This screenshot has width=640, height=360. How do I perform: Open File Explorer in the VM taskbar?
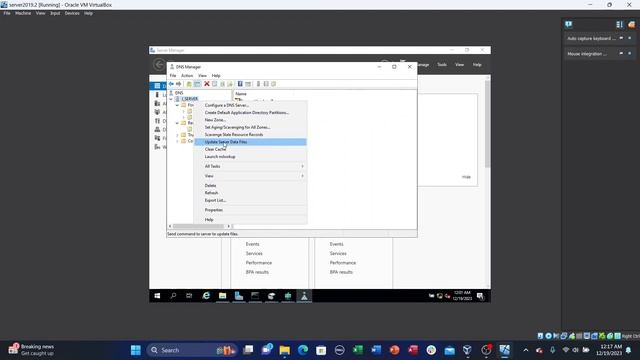click(x=222, y=296)
